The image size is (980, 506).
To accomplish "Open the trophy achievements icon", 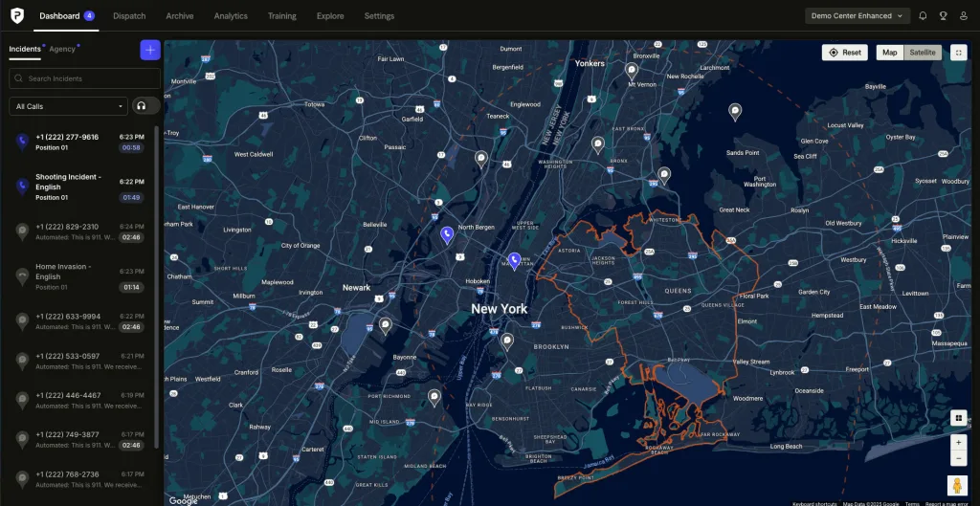I will pos(943,16).
